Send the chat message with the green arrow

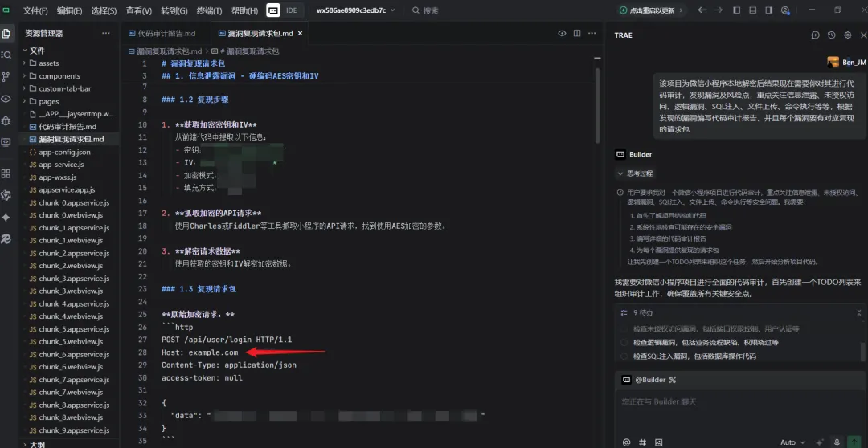coord(853,442)
